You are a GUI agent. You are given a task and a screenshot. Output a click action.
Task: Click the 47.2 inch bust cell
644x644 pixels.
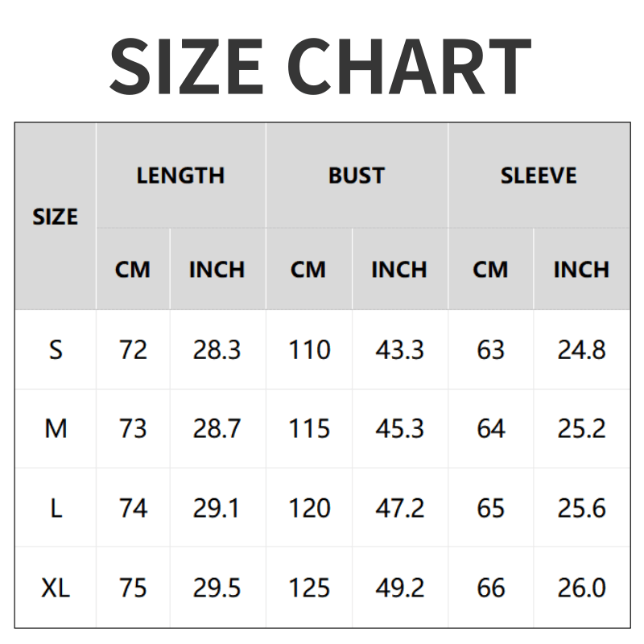pyautogui.click(x=399, y=509)
